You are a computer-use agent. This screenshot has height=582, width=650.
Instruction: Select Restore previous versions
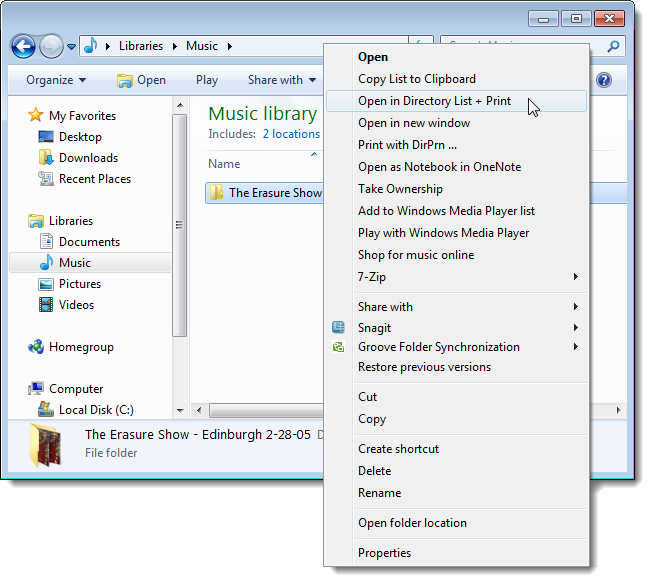[456, 367]
